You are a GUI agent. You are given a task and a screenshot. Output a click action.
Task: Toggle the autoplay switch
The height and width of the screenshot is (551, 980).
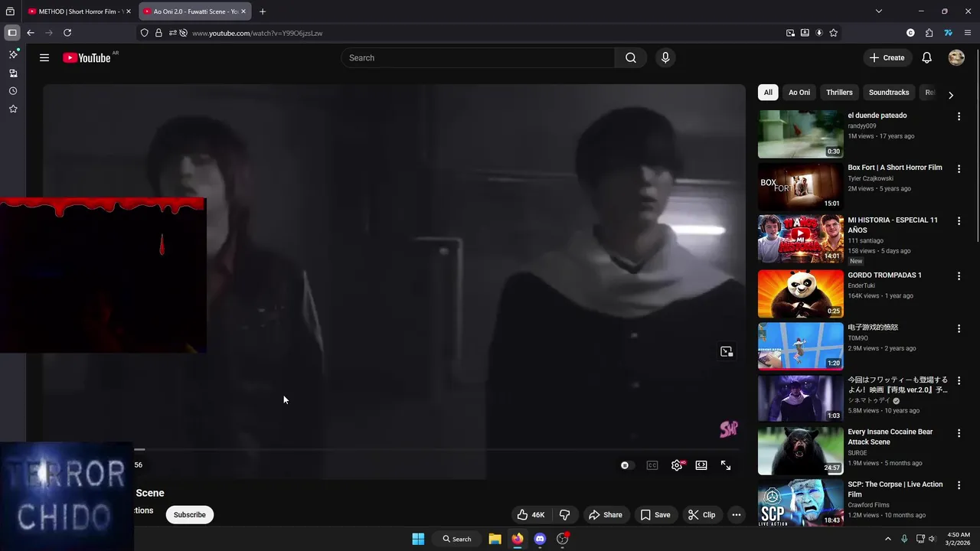click(x=626, y=465)
